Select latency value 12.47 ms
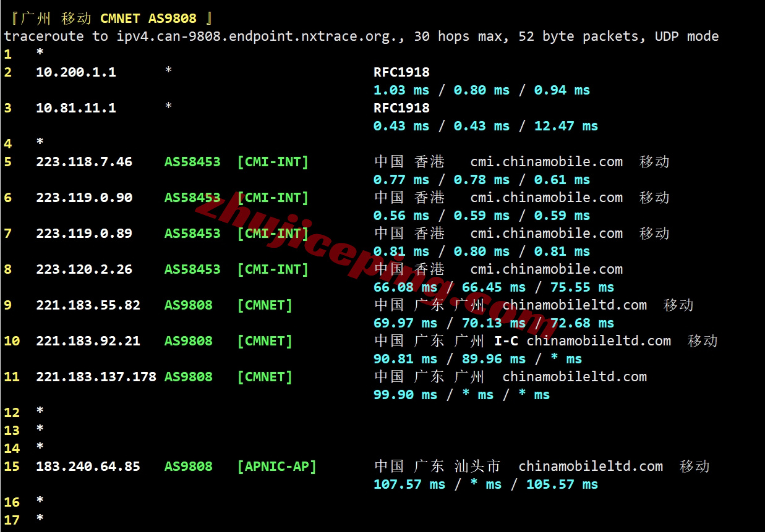The image size is (765, 532). pos(566,126)
